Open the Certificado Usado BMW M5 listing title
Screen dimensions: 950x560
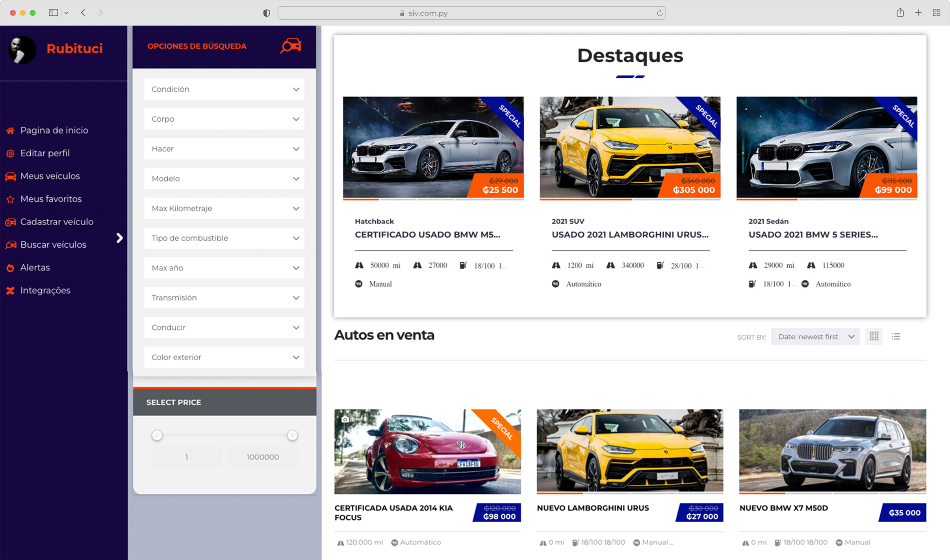tap(427, 235)
